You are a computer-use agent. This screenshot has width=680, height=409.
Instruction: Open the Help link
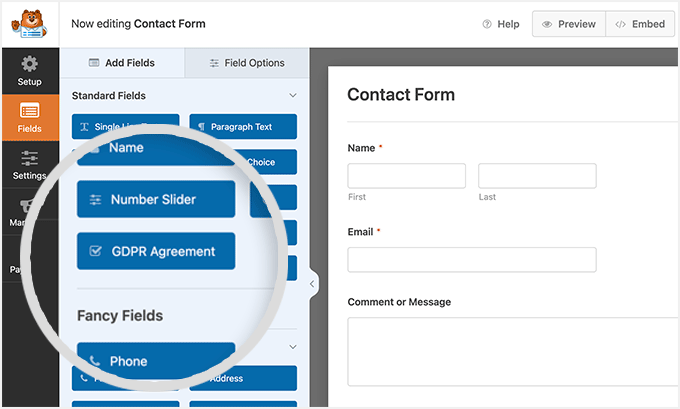click(x=501, y=24)
